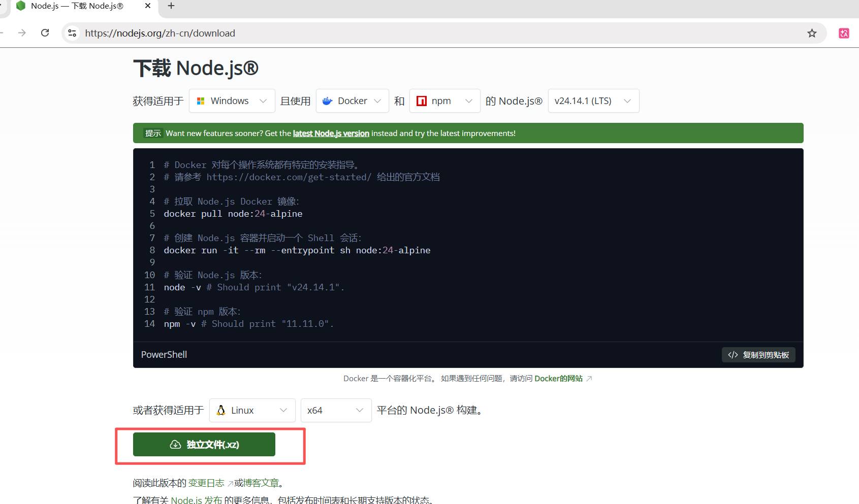Open the v24.14.1 (LTS) version dropdown
Viewport: 859px width, 504px height.
tap(593, 101)
